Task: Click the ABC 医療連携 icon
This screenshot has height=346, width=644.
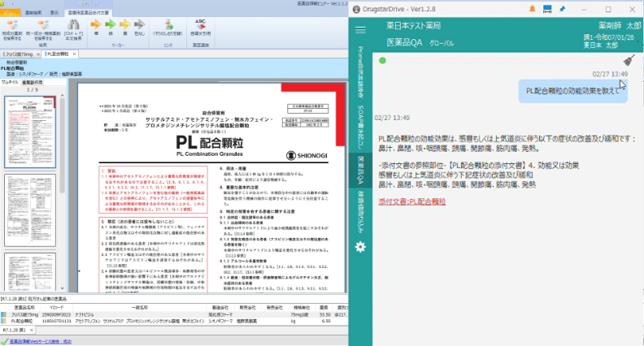Action: pos(201,24)
